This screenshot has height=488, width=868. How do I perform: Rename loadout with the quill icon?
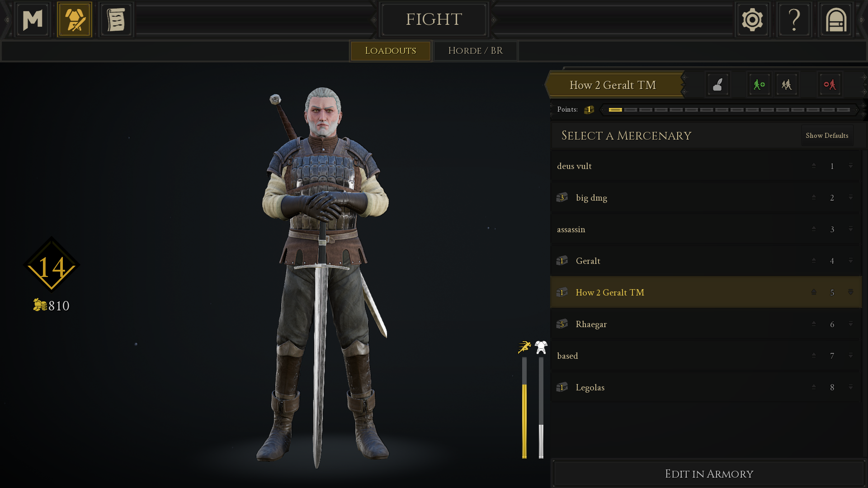(x=718, y=84)
